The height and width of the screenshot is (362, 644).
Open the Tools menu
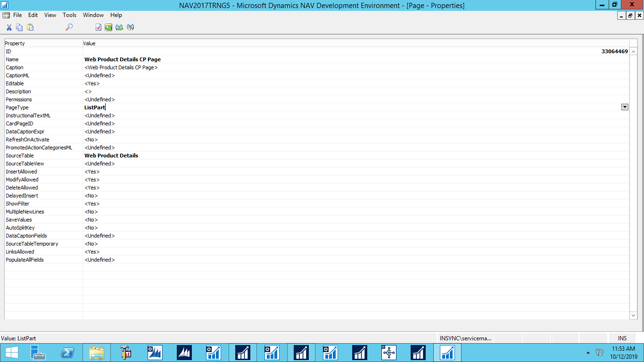click(69, 15)
